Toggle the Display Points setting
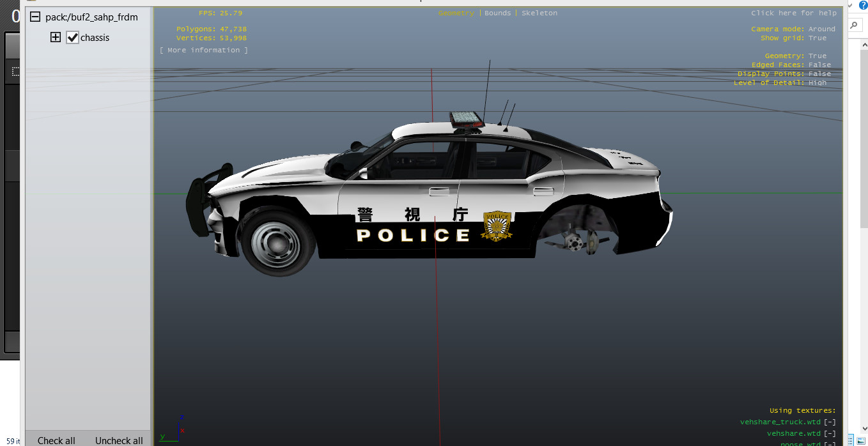The image size is (868, 446). click(819, 74)
